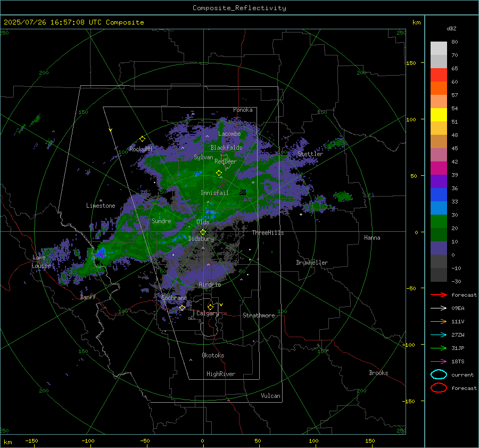Viewport: 479px width, 448px height.
Task: Select the light gray 80 dBZ swatch
Action: tap(439, 48)
